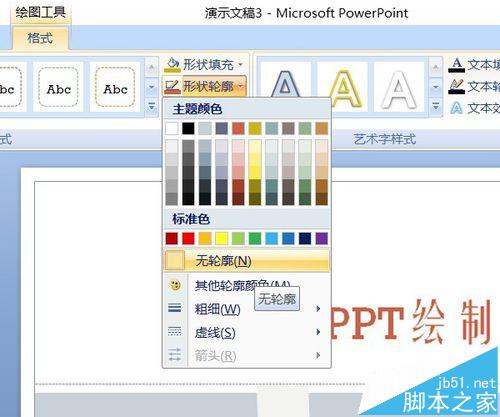Pick the black theme color swatch
This screenshot has width=500, height=417.
[188, 128]
